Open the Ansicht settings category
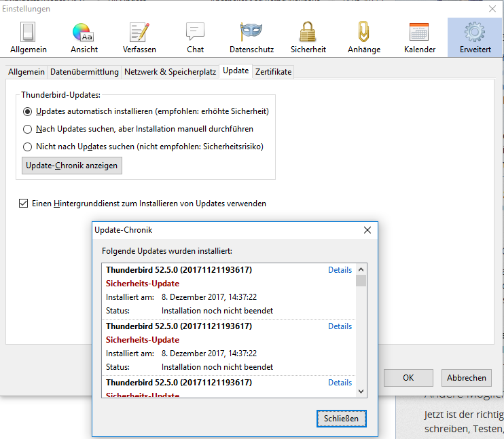 (x=84, y=38)
